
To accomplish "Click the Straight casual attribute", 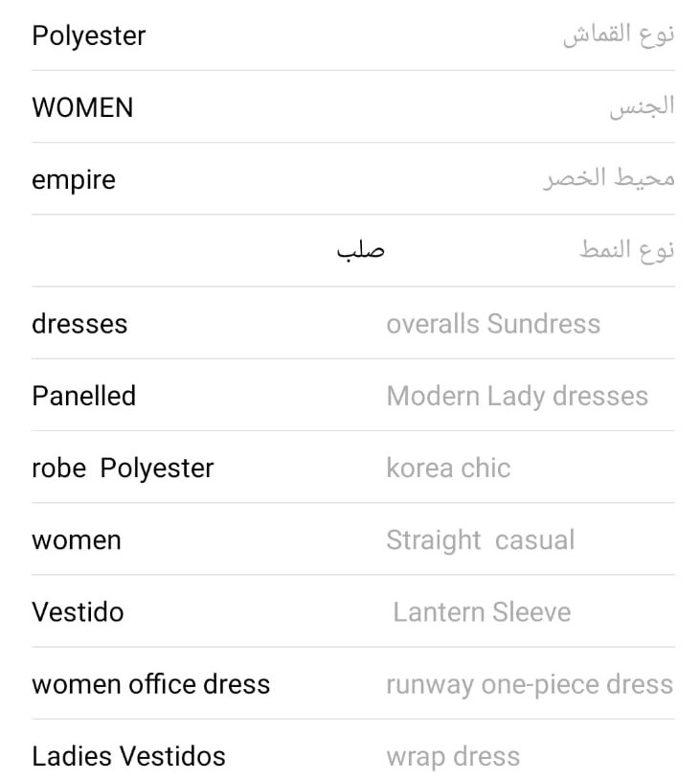I will pos(480,539).
